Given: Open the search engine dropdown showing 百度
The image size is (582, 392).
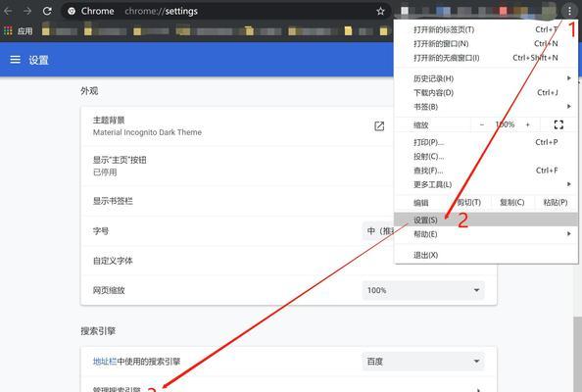Looking at the screenshot, I should pos(423,362).
